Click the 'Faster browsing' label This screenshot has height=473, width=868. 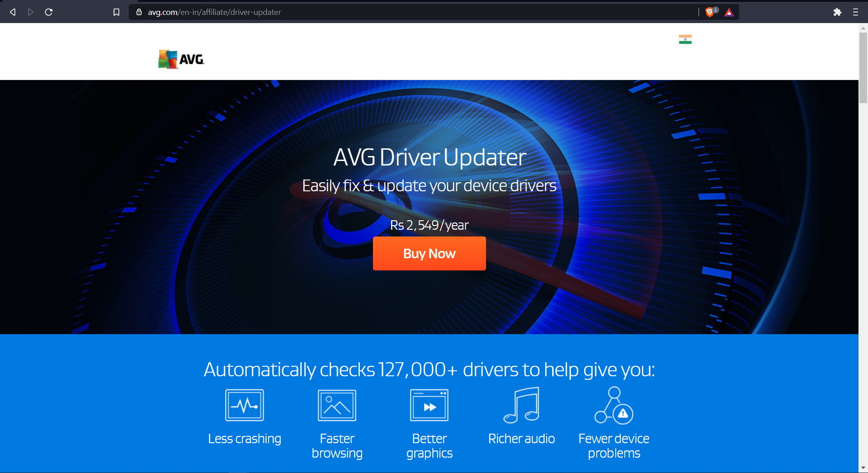point(337,446)
